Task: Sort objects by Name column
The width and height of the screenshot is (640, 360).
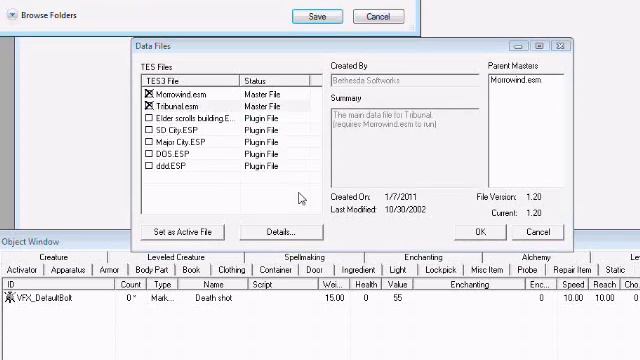Action: point(213,284)
